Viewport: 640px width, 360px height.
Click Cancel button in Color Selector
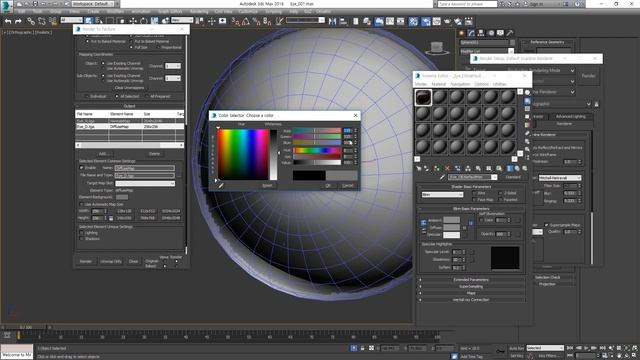[348, 186]
